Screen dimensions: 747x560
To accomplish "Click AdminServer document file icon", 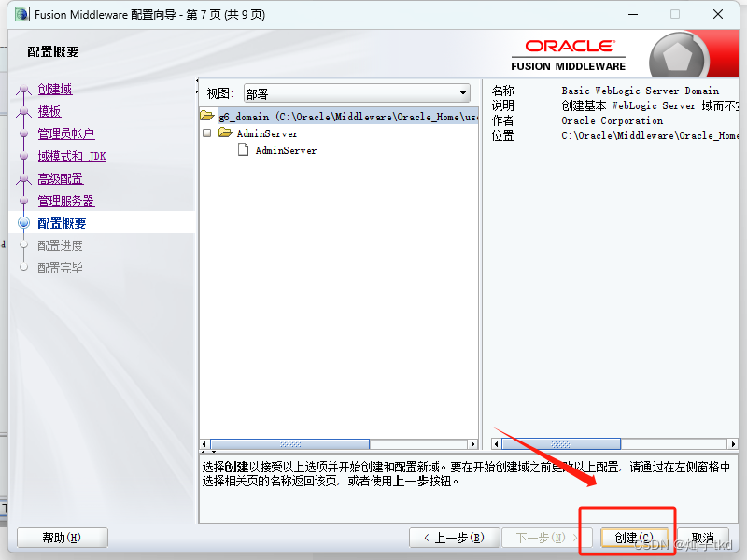I will (244, 150).
